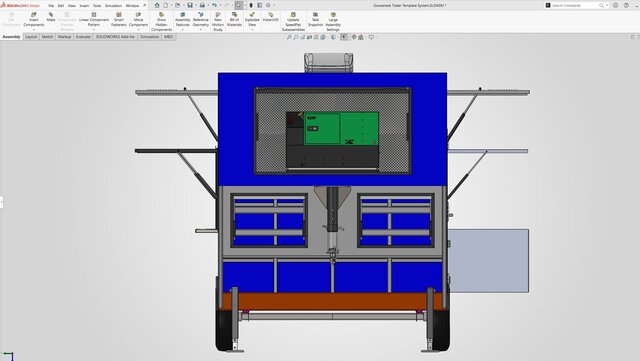Select the light blue side panel on trailer

(x=489, y=261)
